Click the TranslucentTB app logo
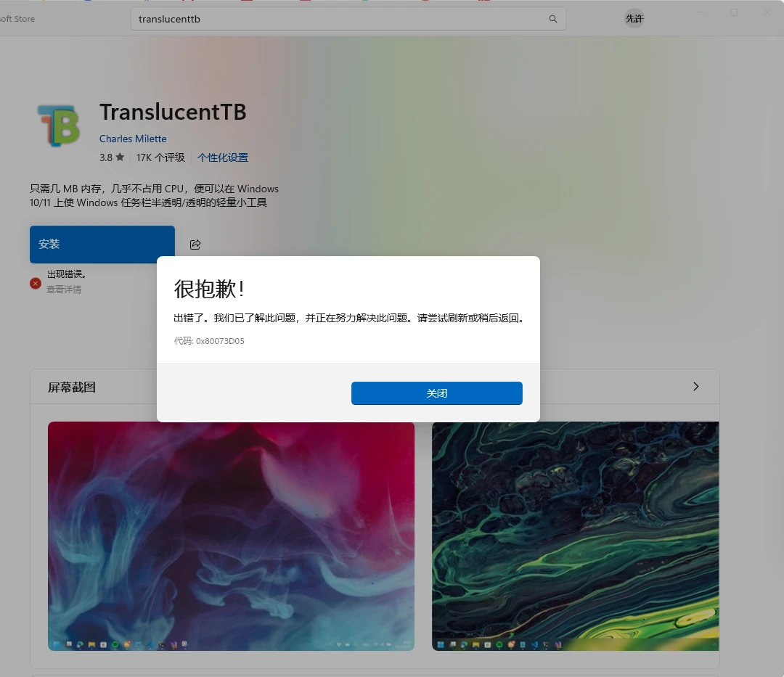Viewport: 784px width, 677px height. coord(59,126)
